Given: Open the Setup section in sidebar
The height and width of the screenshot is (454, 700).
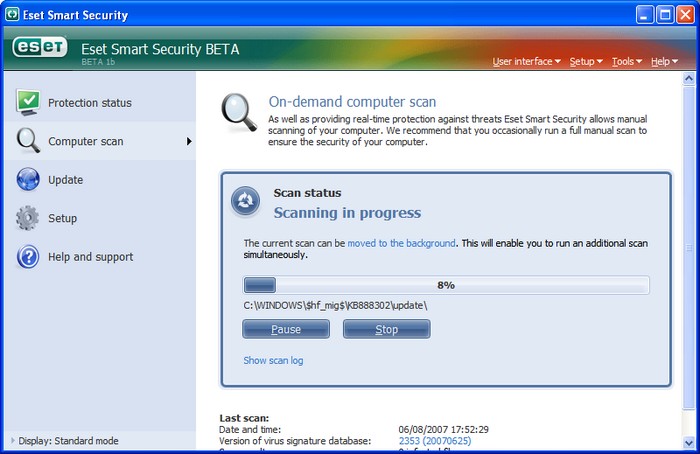Looking at the screenshot, I should 100,218.
